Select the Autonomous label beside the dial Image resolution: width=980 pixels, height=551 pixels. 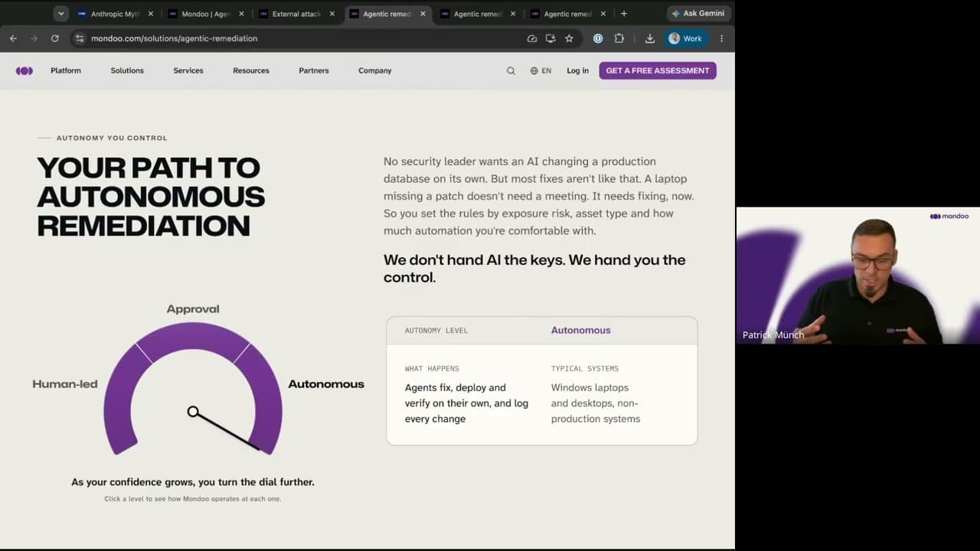(x=326, y=384)
